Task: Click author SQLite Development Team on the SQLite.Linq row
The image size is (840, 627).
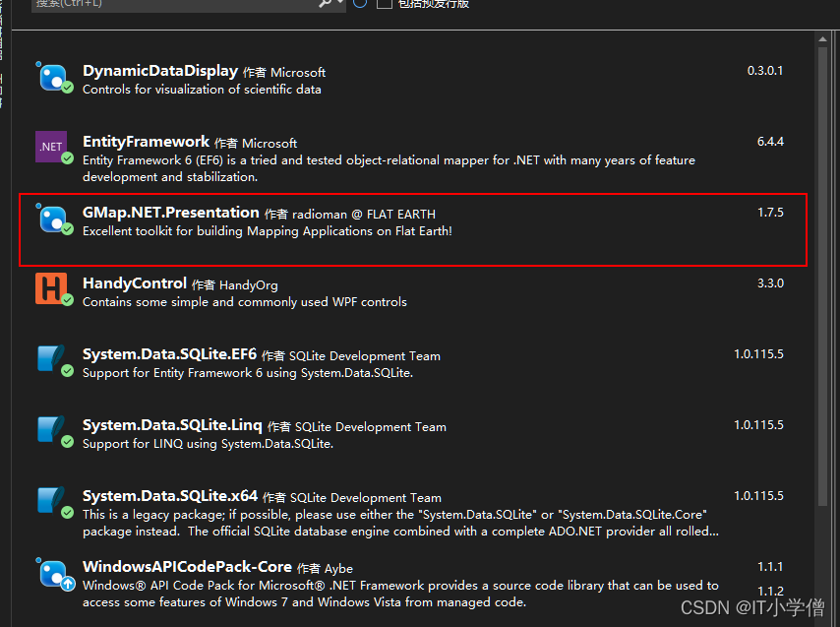Action: (371, 427)
